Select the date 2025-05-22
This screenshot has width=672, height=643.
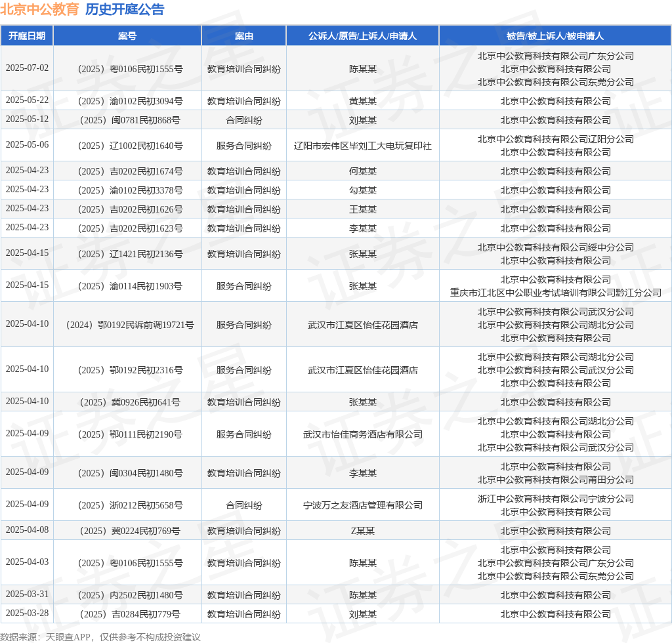point(27,100)
